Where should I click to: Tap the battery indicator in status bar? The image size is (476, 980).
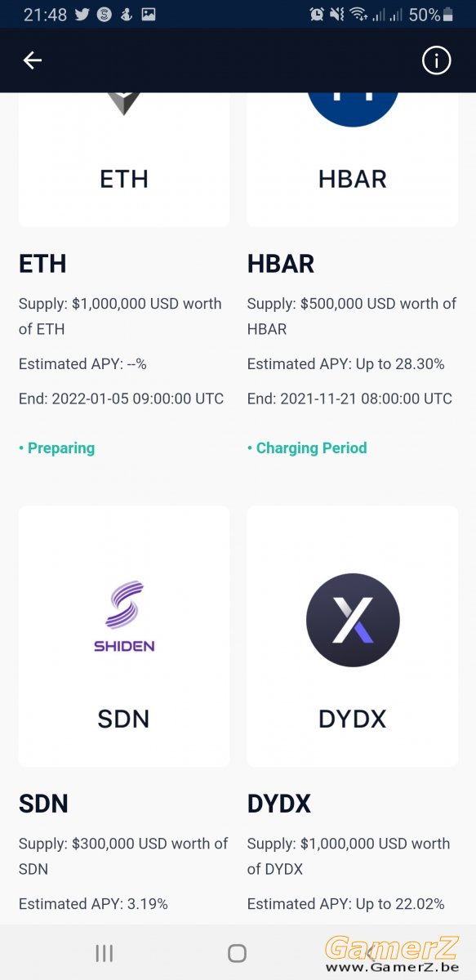coord(458,14)
